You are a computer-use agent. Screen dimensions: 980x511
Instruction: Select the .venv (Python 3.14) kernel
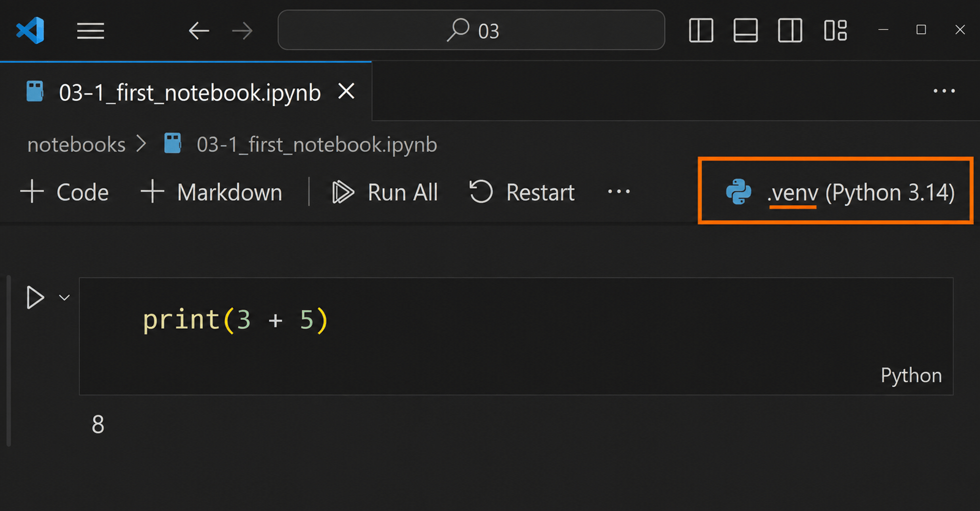(840, 192)
